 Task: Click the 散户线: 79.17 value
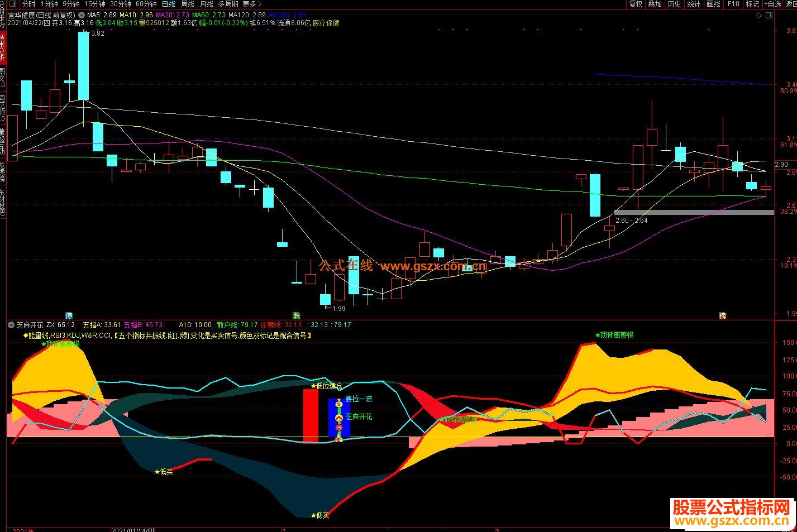coord(237,324)
